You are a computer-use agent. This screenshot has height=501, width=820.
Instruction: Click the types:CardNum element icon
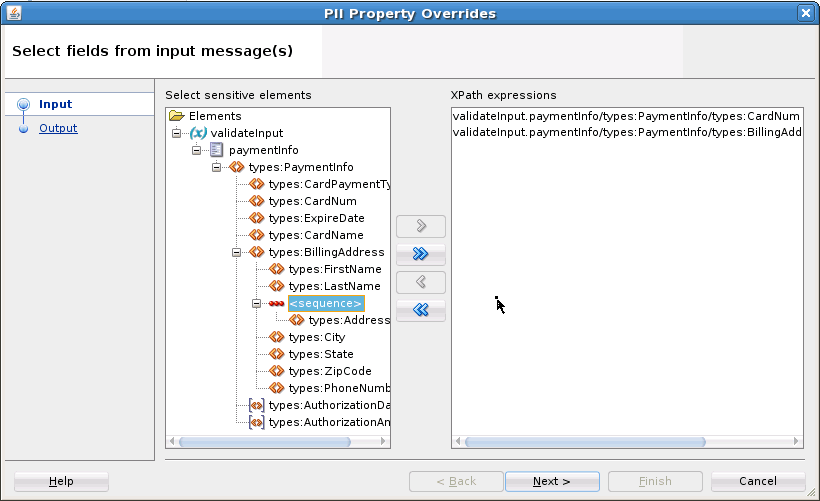[x=256, y=201]
